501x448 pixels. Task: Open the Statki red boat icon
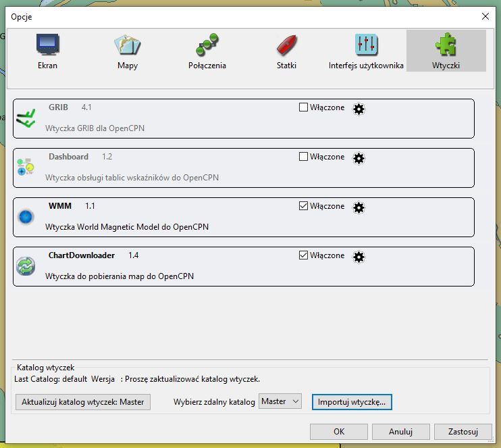tap(286, 45)
